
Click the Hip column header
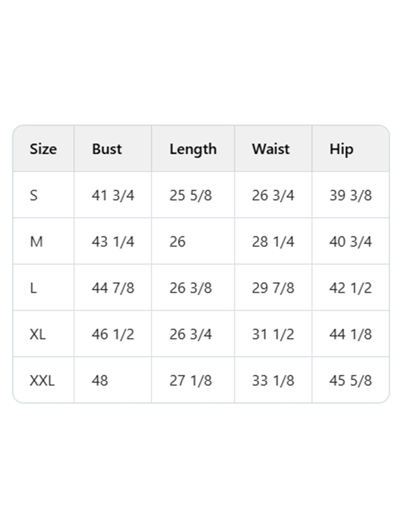[x=341, y=149]
